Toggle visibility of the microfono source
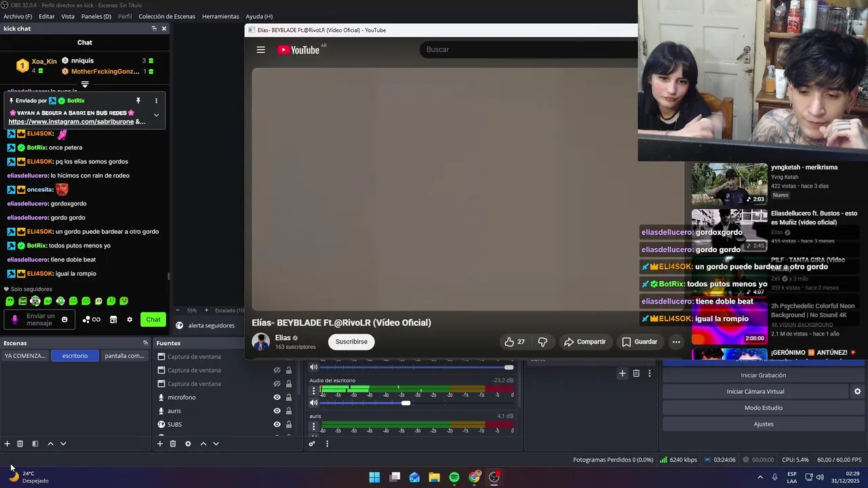The image size is (868, 488). click(x=277, y=398)
